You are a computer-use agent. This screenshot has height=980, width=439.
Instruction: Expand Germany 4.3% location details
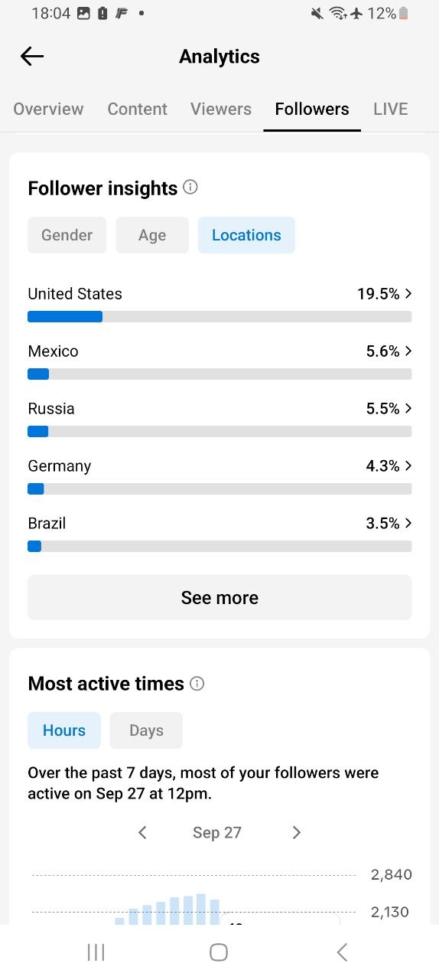point(219,475)
